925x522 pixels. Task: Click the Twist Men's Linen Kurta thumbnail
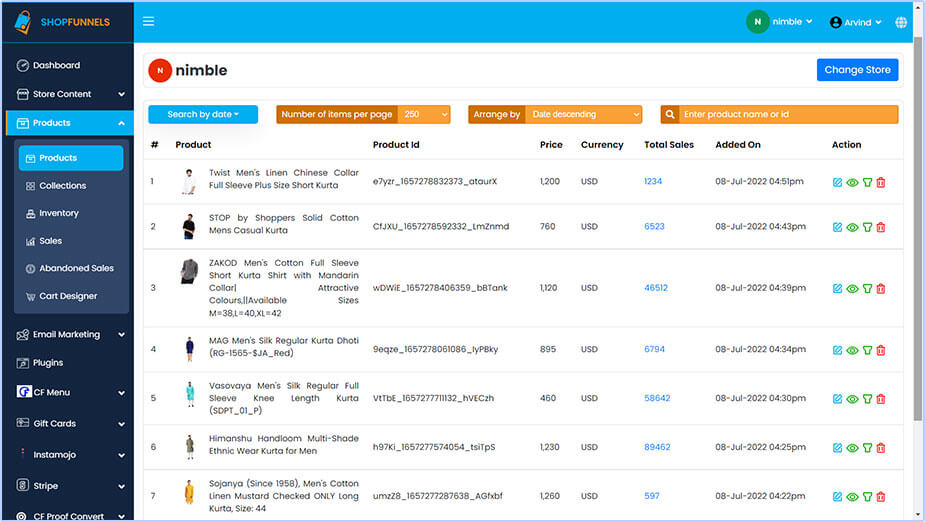(x=189, y=182)
